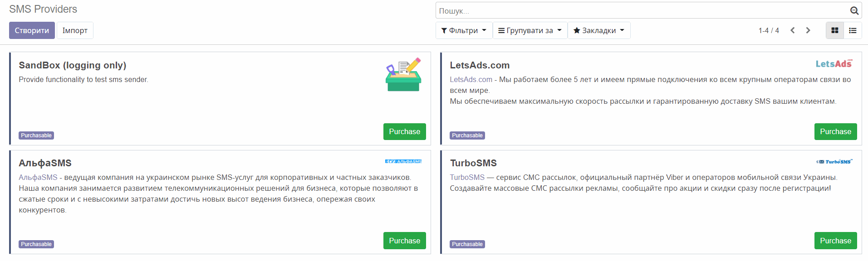Click the Створити button
This screenshot has height=261, width=868.
pos(32,30)
